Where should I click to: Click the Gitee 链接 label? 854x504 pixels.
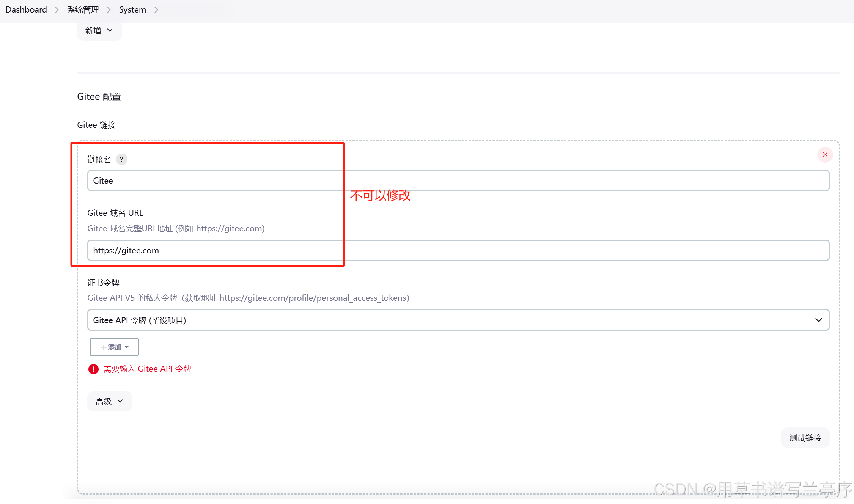96,125
